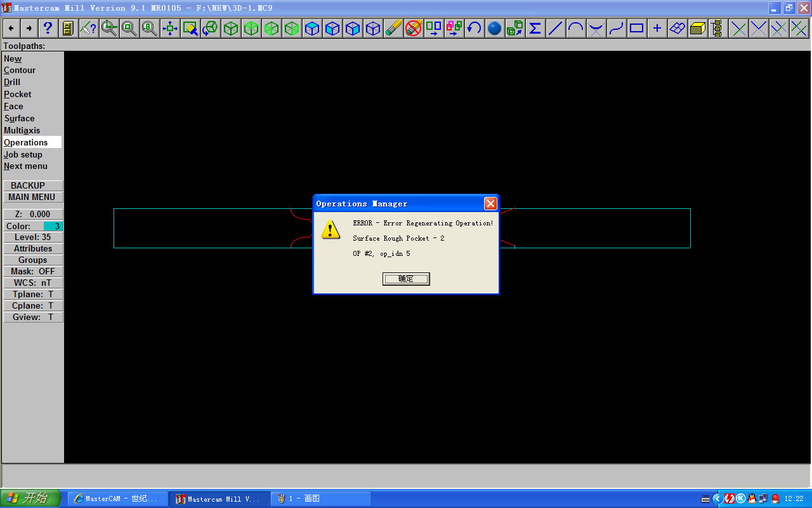Click the Mastercam Mill taskbar button
Screen dimensions: 812x508
pos(219,498)
